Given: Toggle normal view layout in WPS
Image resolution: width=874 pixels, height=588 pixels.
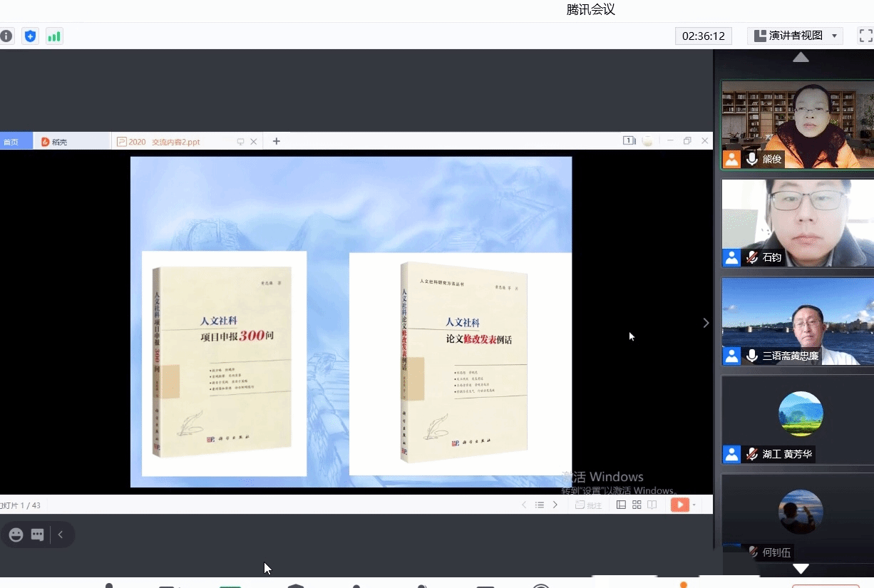Looking at the screenshot, I should point(621,505).
